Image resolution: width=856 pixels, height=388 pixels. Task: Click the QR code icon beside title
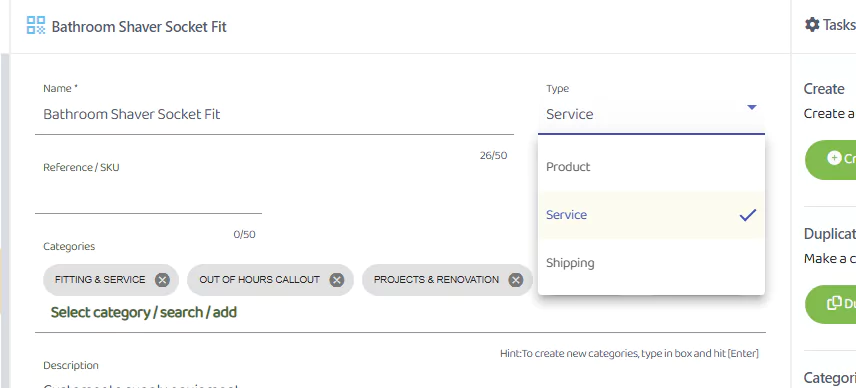click(x=36, y=25)
